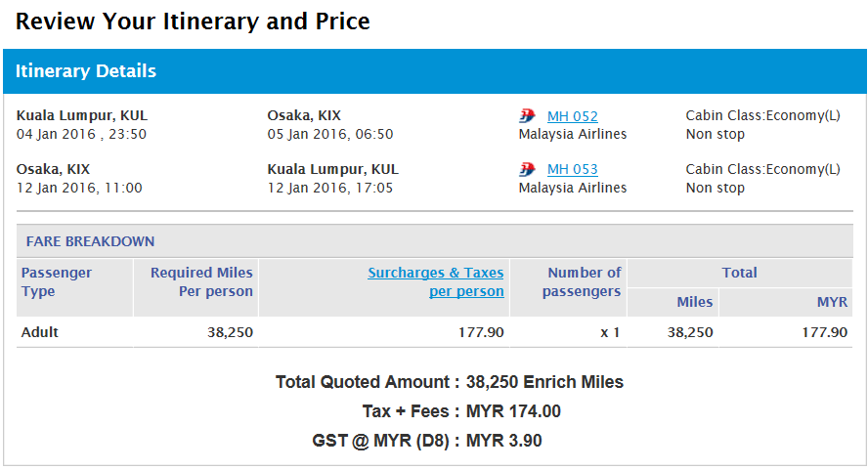
Task: Click the Review Your Itinerary and Price heading
Action: point(194,21)
